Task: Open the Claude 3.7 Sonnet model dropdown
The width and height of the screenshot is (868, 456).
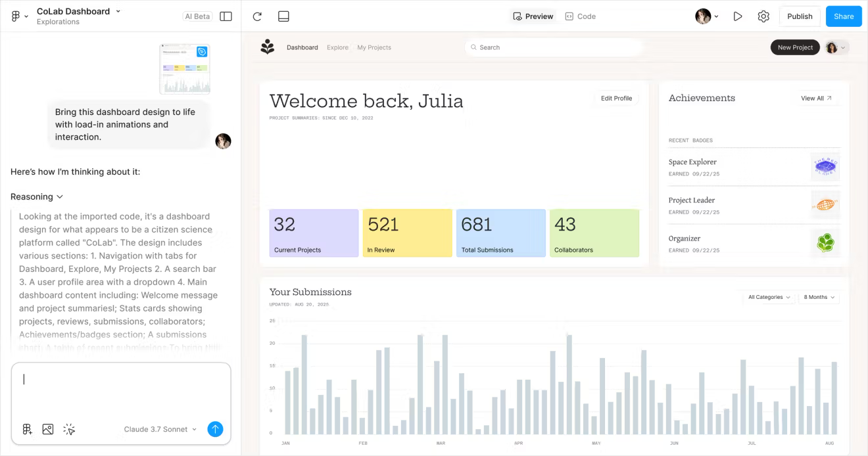Action: point(160,429)
